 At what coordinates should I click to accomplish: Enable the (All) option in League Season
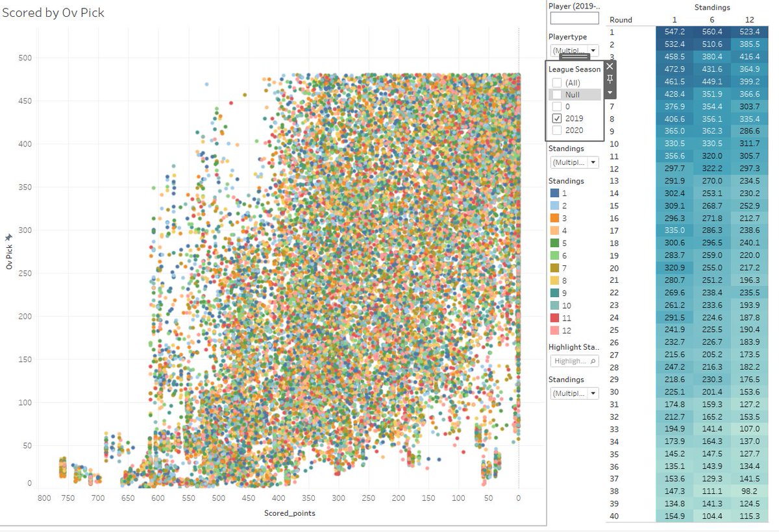coord(557,82)
